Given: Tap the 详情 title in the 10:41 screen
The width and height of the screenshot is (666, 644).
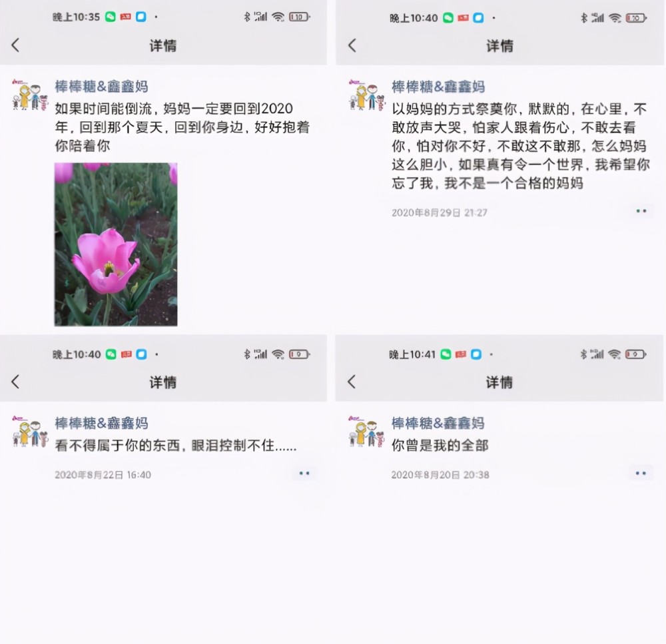Looking at the screenshot, I should 499,382.
